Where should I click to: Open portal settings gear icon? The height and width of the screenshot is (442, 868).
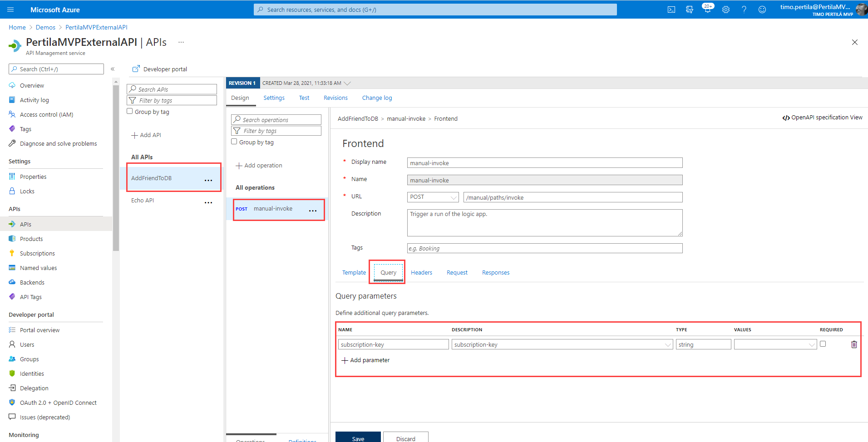[725, 10]
